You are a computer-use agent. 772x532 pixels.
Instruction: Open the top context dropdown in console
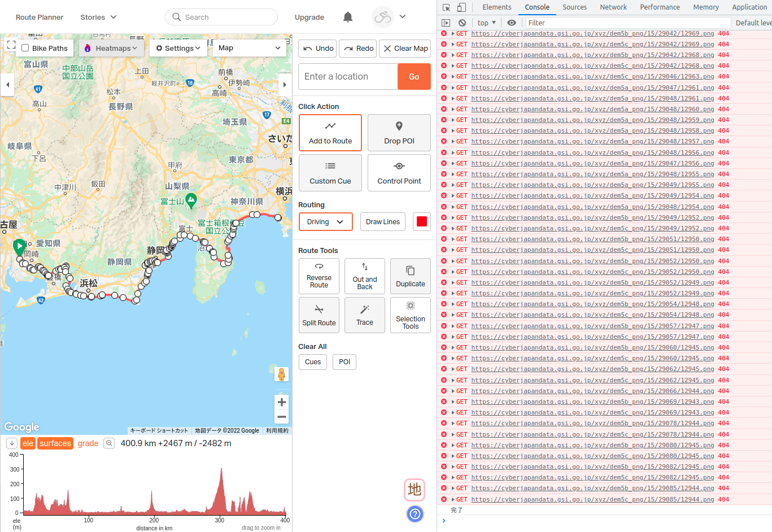[x=486, y=23]
